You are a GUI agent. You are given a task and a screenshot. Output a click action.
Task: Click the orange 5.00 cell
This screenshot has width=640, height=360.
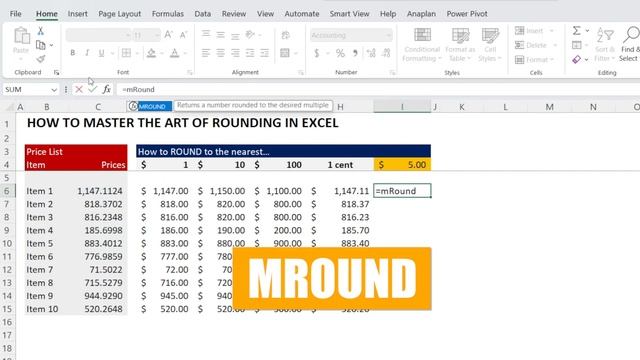click(402, 165)
